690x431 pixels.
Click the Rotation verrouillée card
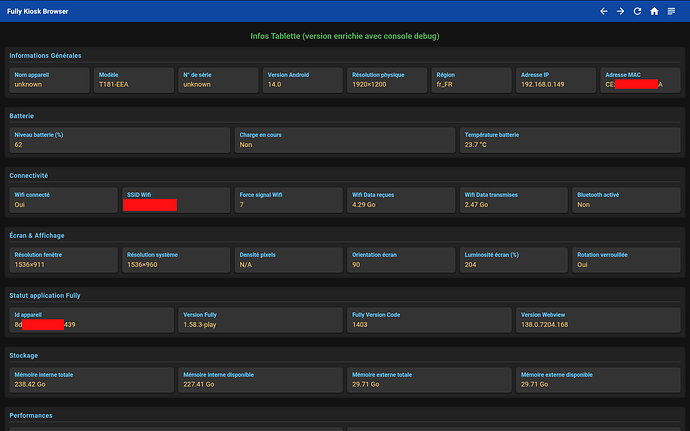[x=626, y=260]
